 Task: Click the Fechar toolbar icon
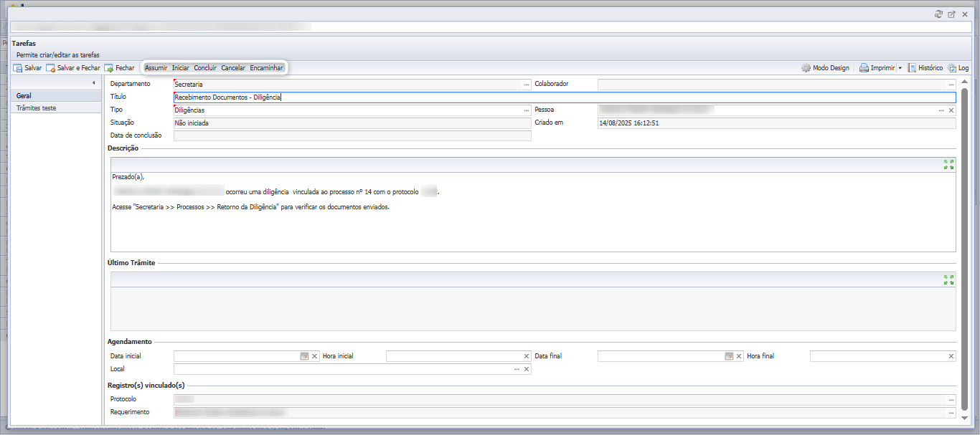click(x=108, y=68)
